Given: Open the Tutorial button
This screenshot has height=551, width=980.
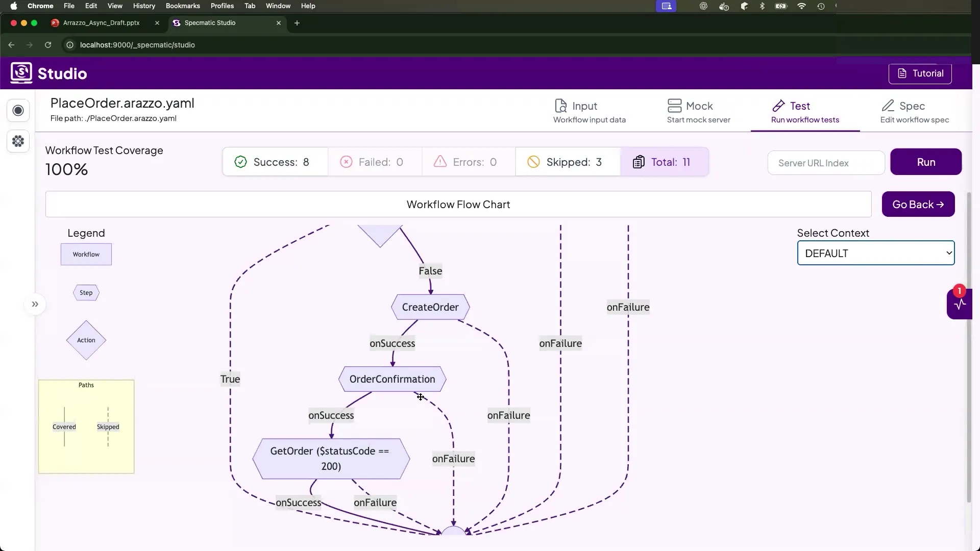Looking at the screenshot, I should point(920,73).
